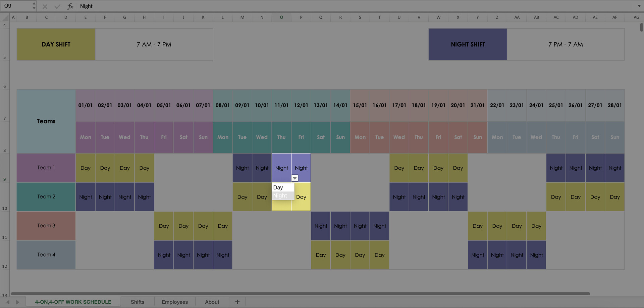Click the Cancel (X) icon beside the formula bar

[45, 6]
